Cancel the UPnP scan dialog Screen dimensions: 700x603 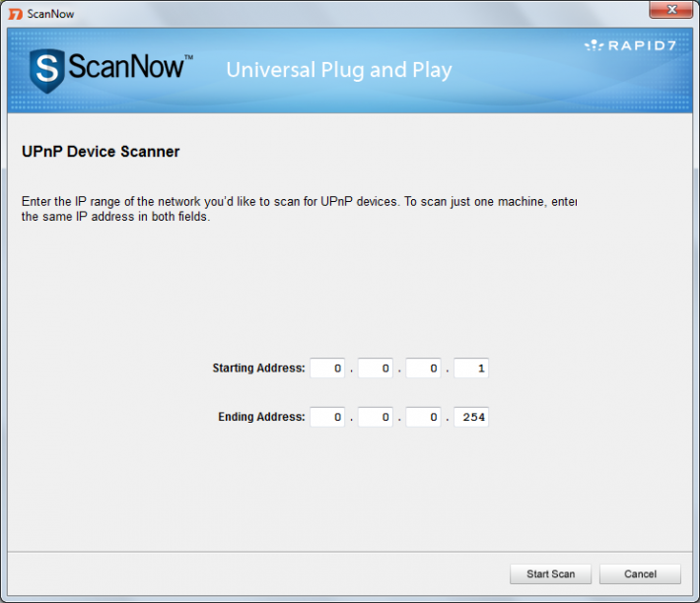(x=640, y=574)
